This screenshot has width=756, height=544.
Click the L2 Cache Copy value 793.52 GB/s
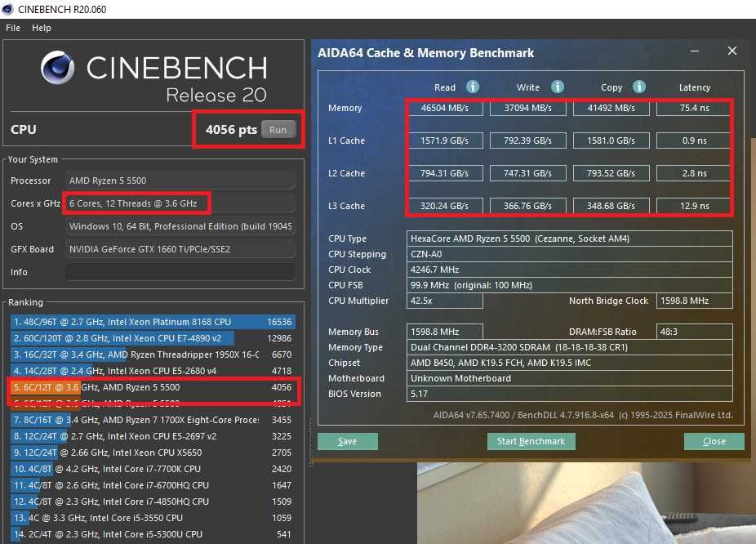click(x=611, y=173)
